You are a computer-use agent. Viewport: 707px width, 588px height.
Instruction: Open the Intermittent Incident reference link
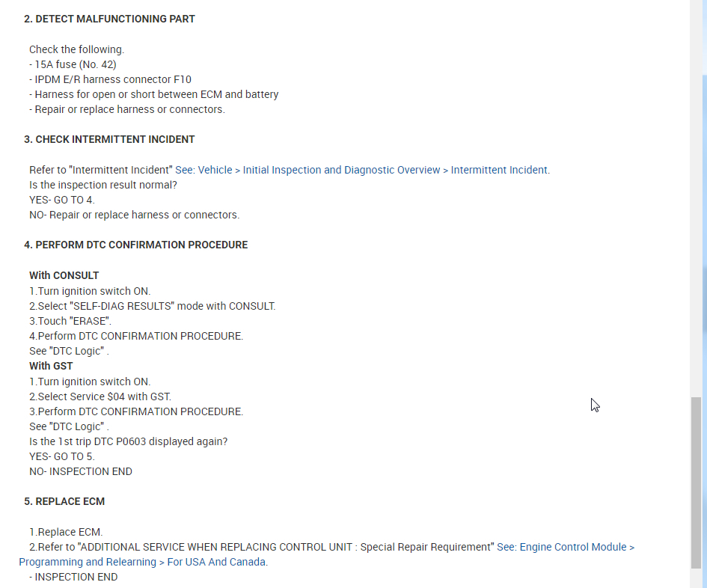coord(362,170)
